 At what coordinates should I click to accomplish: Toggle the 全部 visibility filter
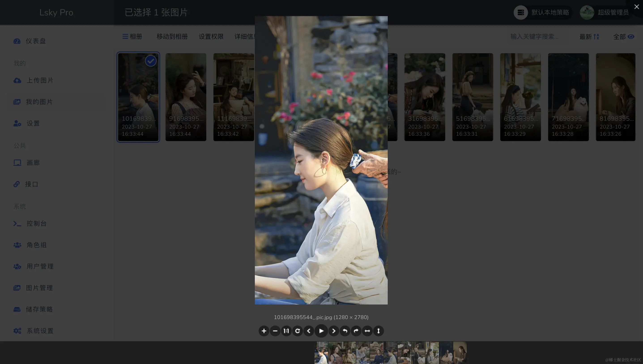click(x=624, y=37)
